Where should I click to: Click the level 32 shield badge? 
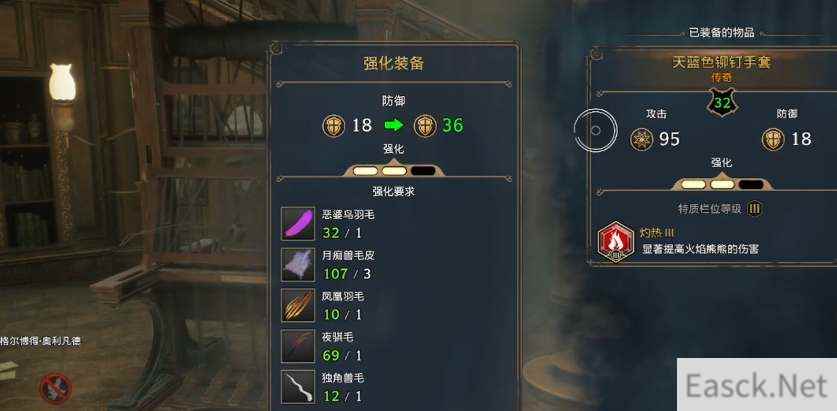722,103
